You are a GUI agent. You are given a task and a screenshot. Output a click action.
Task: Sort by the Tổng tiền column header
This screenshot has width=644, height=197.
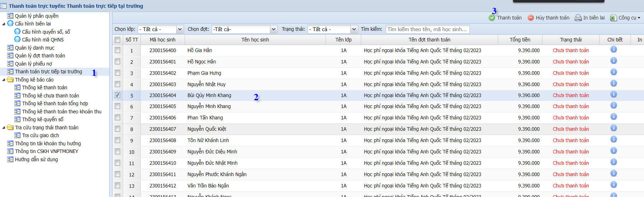click(x=519, y=40)
